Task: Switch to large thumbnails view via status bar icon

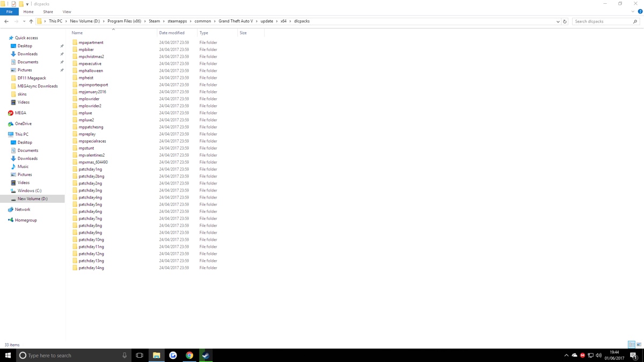Action: (639, 345)
